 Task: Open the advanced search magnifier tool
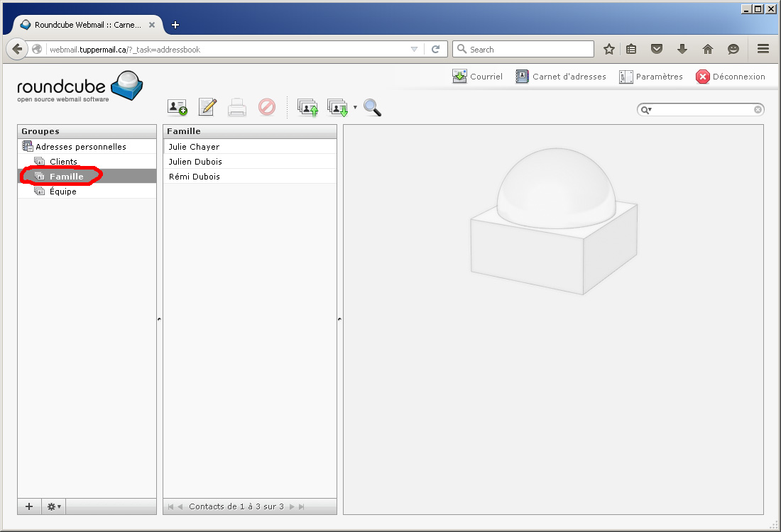[372, 108]
